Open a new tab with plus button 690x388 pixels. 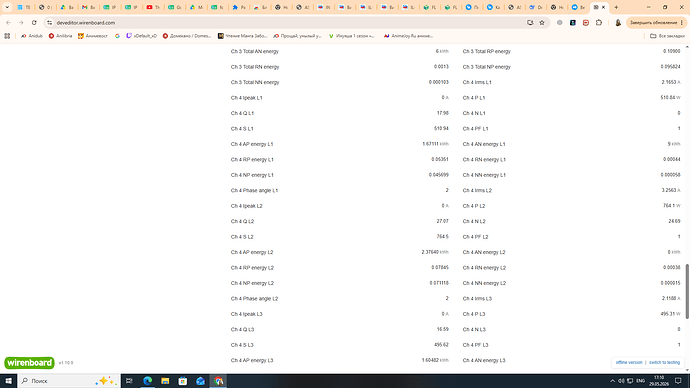coord(616,7)
